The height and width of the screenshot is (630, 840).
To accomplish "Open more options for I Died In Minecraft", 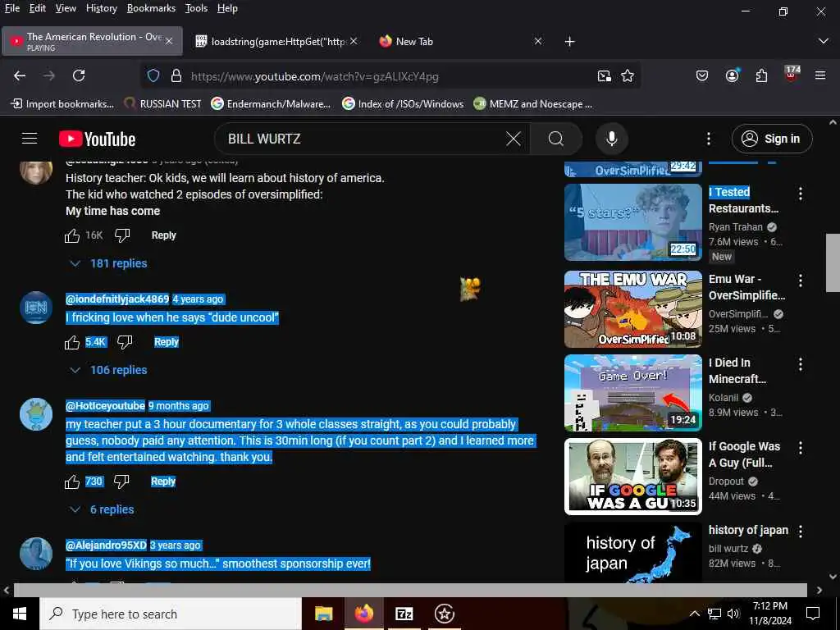I will click(801, 364).
